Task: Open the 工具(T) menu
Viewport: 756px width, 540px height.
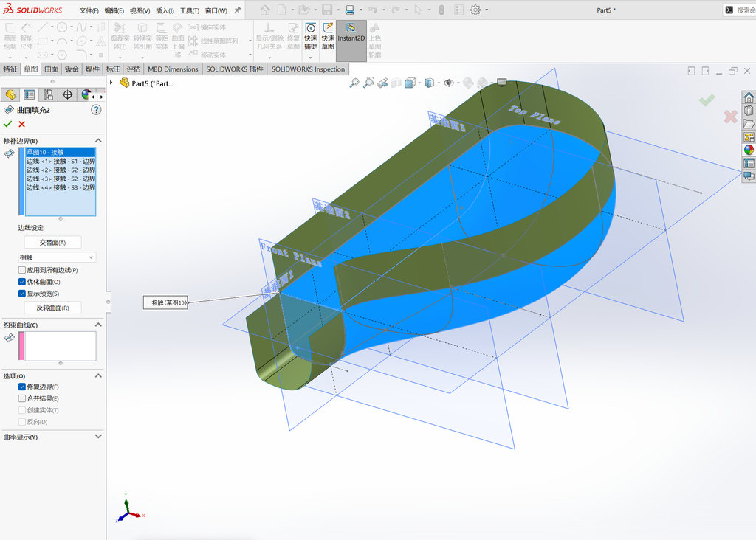Action: pos(190,10)
